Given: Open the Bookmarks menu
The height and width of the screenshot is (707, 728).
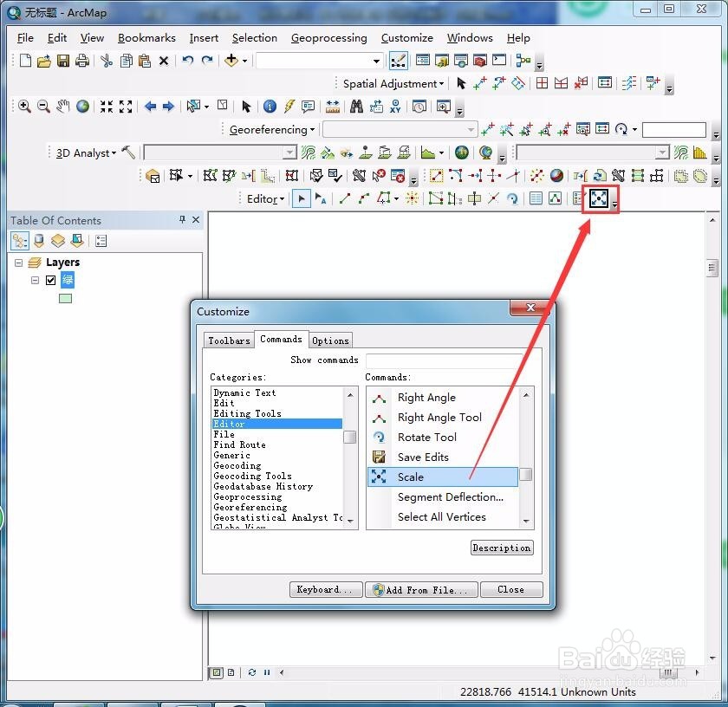Looking at the screenshot, I should tap(146, 38).
